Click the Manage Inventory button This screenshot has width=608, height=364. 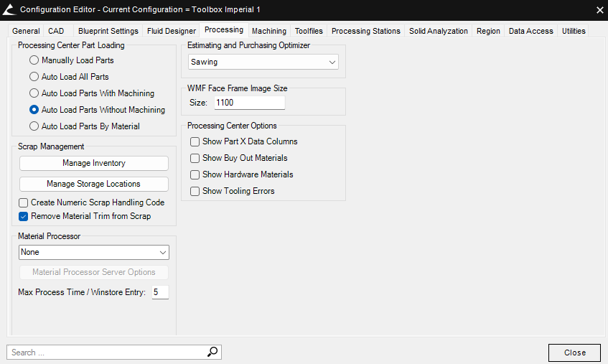click(x=93, y=163)
